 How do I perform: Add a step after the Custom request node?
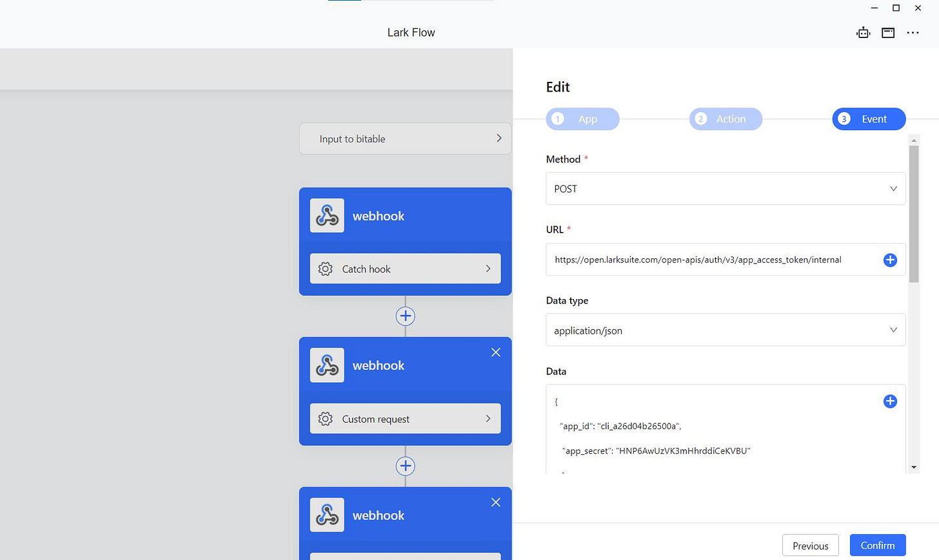tap(405, 466)
